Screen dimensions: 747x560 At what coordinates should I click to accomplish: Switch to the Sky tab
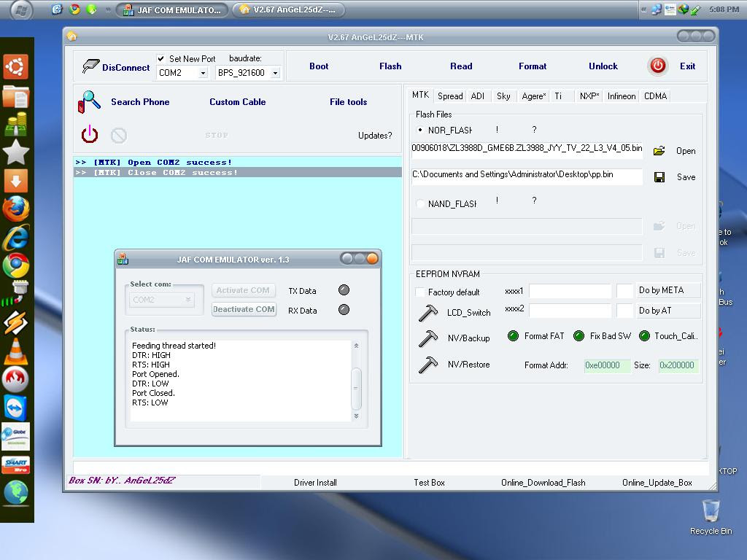tap(503, 96)
